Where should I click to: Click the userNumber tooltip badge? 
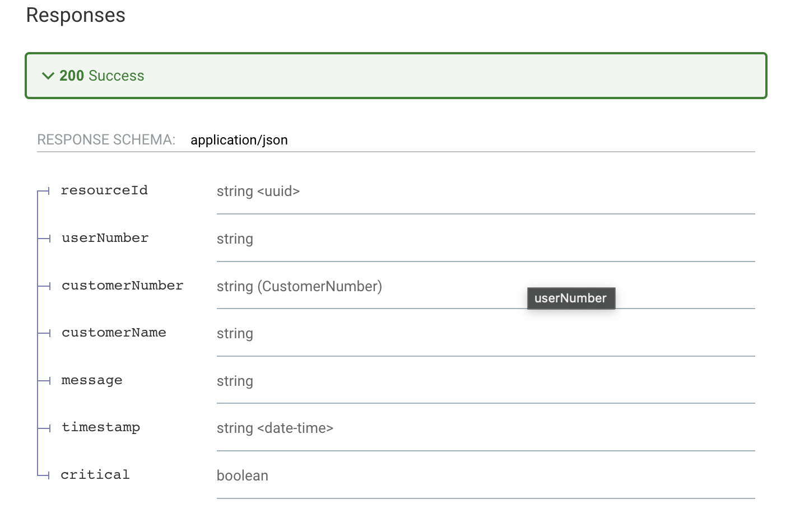(571, 298)
